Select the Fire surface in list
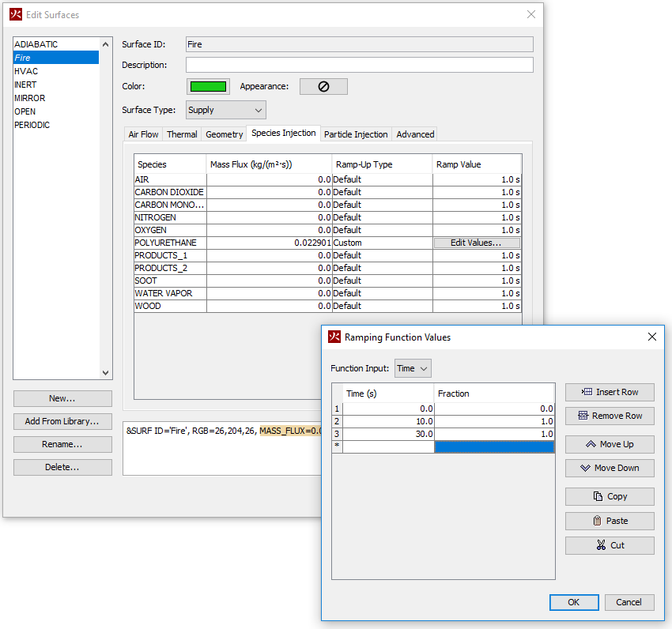Screen dimensions: 672x629 (56, 58)
